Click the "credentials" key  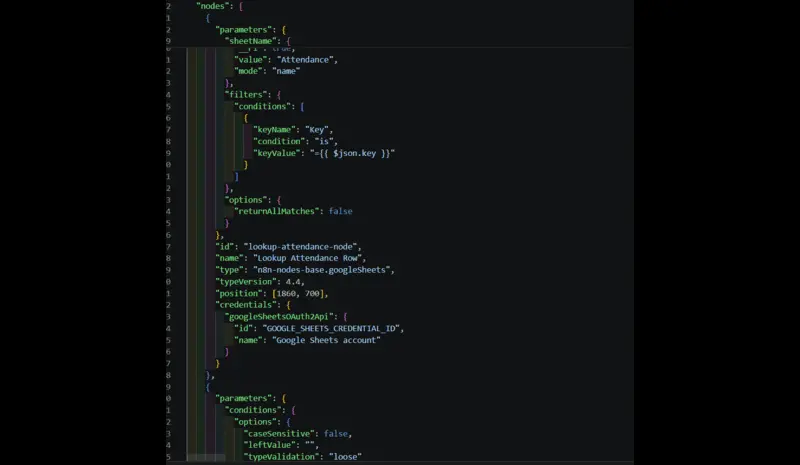245,305
